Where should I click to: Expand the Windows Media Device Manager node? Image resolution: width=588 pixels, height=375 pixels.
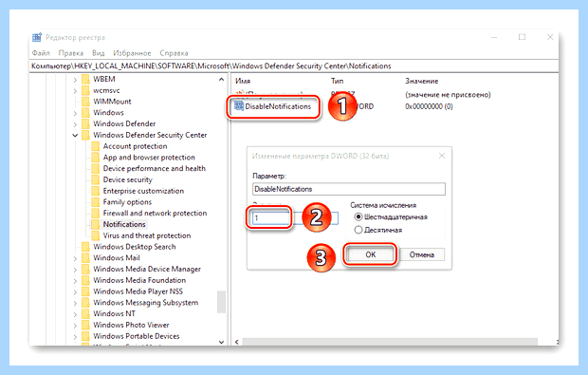click(75, 270)
